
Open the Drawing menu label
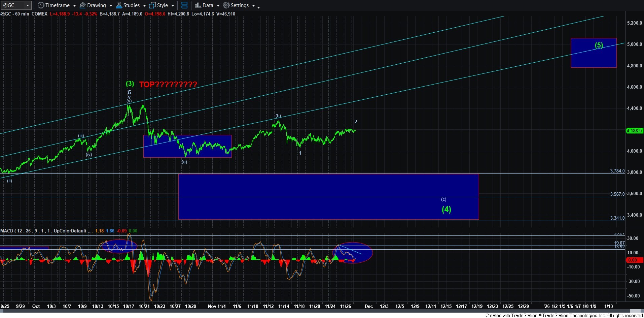pos(96,5)
